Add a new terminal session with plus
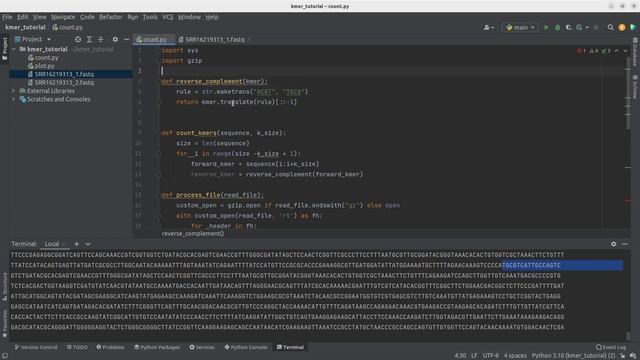 [76, 244]
